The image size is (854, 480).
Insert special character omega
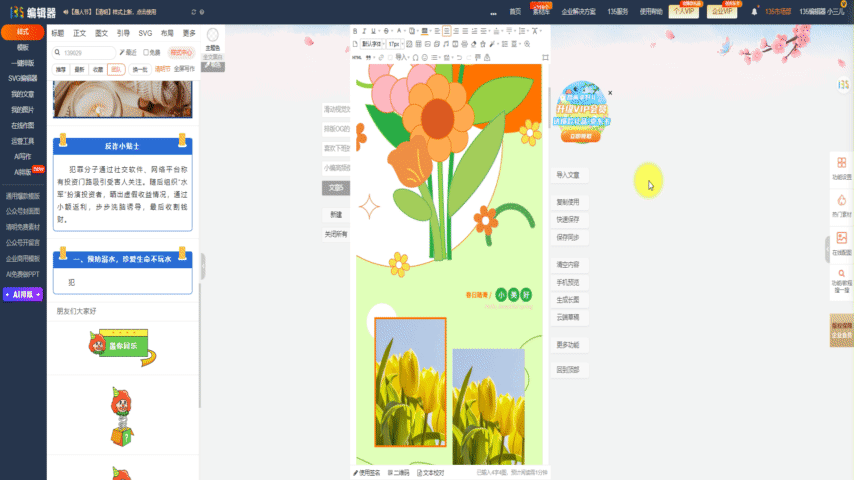[416, 57]
